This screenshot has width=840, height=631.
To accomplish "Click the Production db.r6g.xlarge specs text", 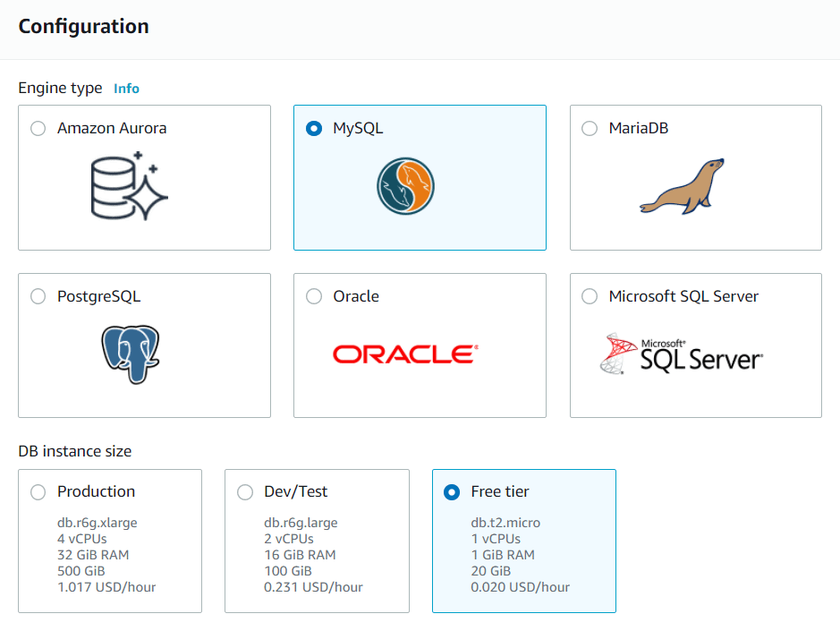I will tap(97, 523).
